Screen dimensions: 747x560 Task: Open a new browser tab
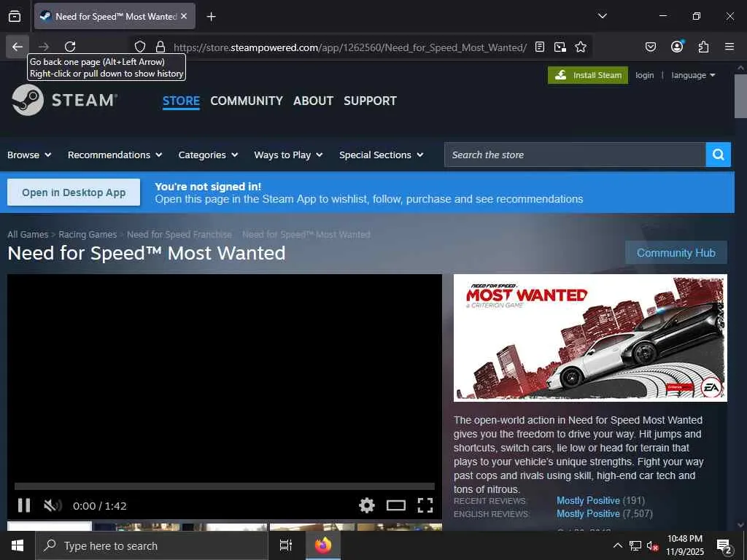coord(211,17)
